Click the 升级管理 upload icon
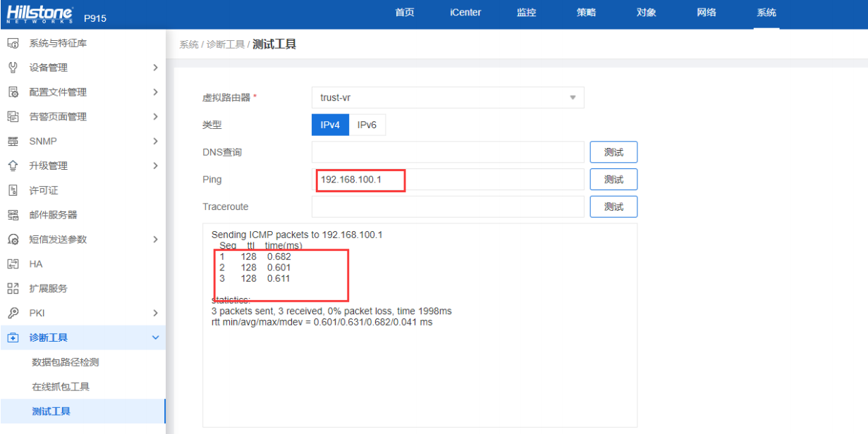Viewport: 868px width, 434px height. pos(13,166)
